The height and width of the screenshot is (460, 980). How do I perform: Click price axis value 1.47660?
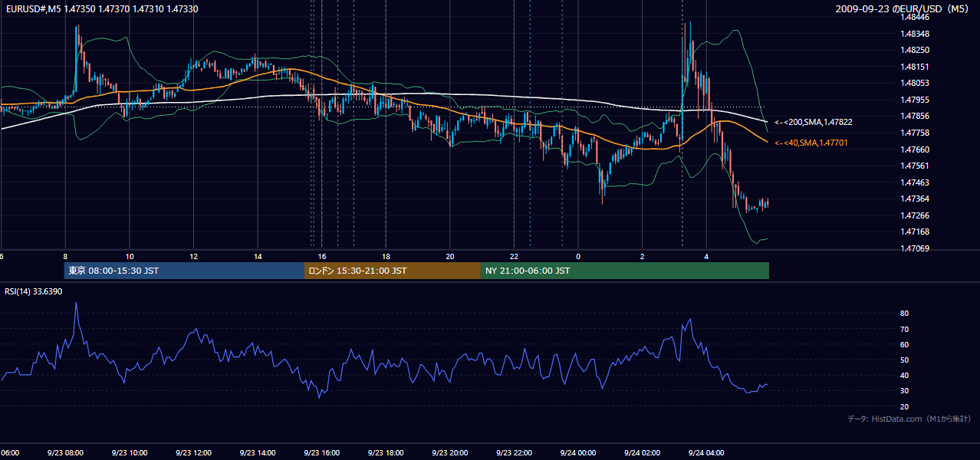click(x=915, y=149)
